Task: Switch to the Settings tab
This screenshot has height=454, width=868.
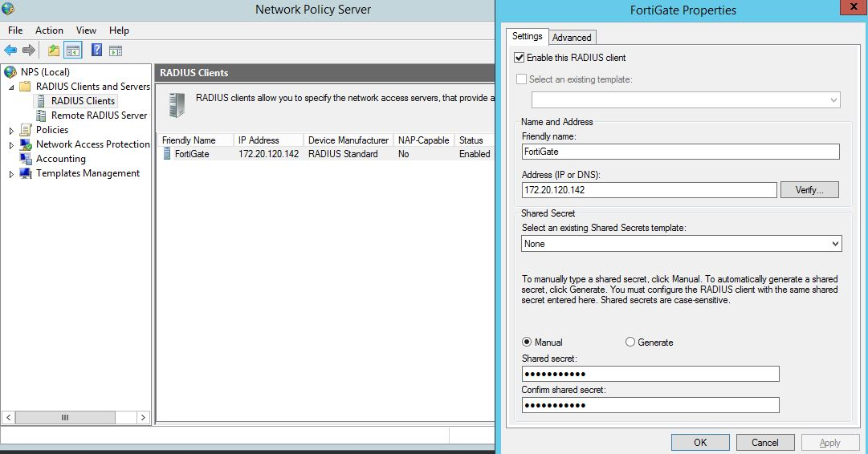Action: 527,36
